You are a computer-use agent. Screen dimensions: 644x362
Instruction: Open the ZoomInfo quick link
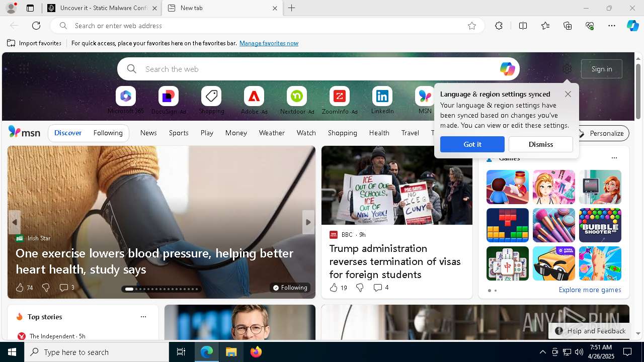click(340, 100)
